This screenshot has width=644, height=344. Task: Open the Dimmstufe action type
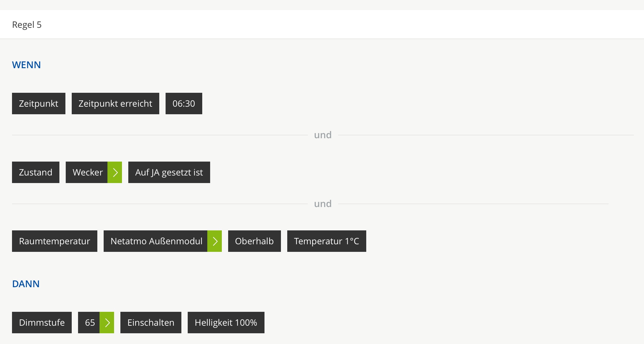pos(42,323)
